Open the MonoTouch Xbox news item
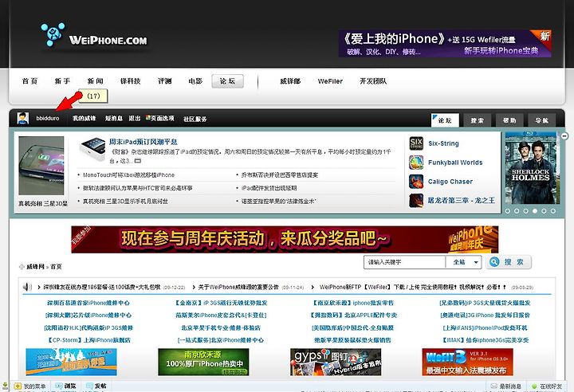The width and height of the screenshot is (574, 392). 128,175
